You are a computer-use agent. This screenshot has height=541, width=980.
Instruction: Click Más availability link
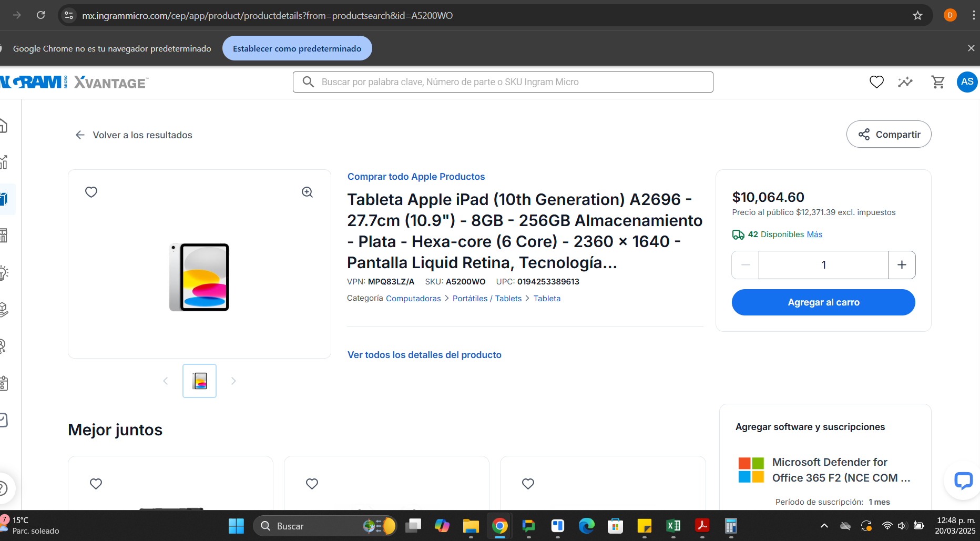814,234
